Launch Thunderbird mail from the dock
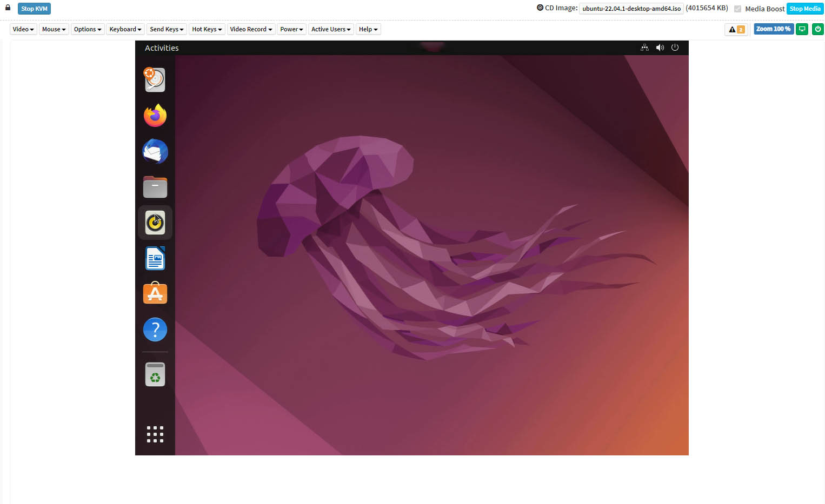Image resolution: width=825 pixels, height=504 pixels. point(155,151)
